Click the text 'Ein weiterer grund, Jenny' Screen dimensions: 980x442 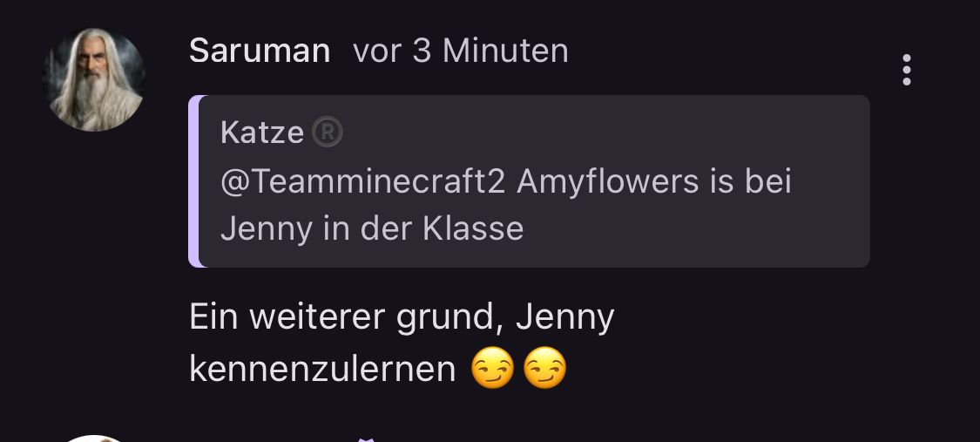click(x=402, y=317)
